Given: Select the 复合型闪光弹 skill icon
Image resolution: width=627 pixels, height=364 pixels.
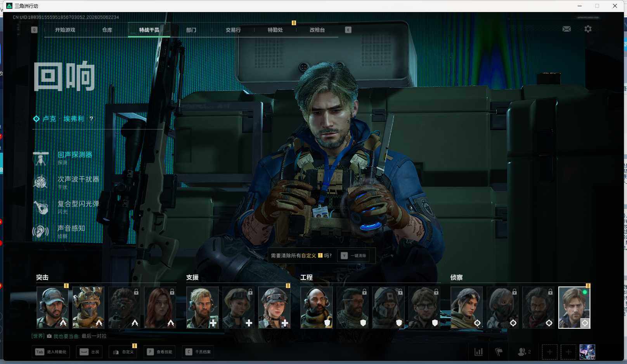Looking at the screenshot, I should 41,207.
